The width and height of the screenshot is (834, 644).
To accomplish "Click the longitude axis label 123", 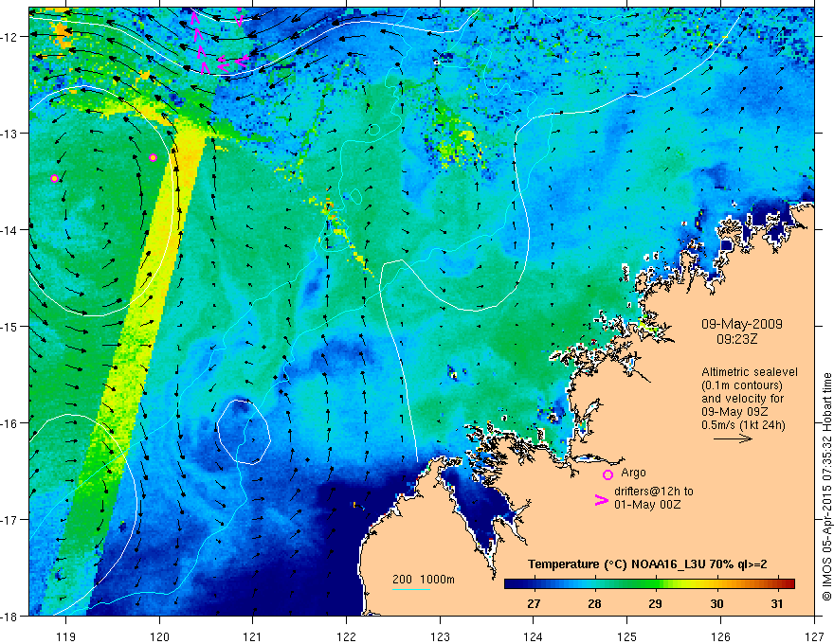I will click(x=440, y=636).
